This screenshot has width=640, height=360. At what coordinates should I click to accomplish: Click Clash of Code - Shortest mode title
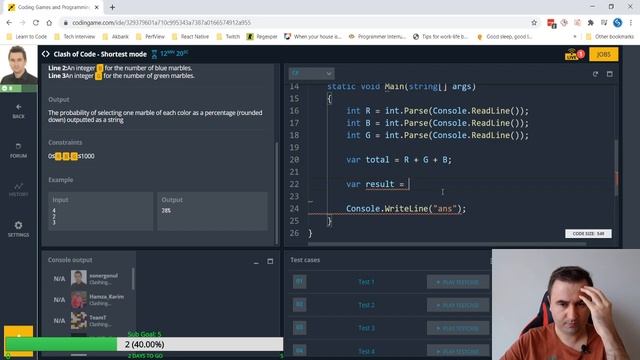[100, 54]
